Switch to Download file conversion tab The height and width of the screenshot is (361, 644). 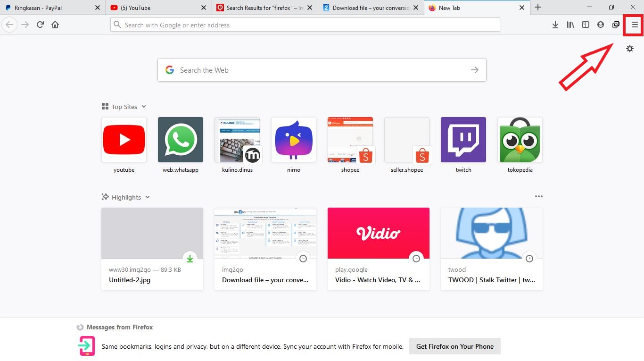[x=371, y=8]
